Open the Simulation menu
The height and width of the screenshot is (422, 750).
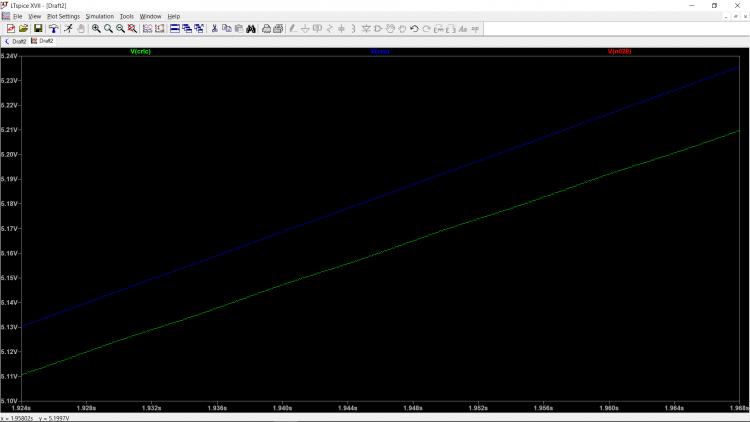[x=99, y=17]
